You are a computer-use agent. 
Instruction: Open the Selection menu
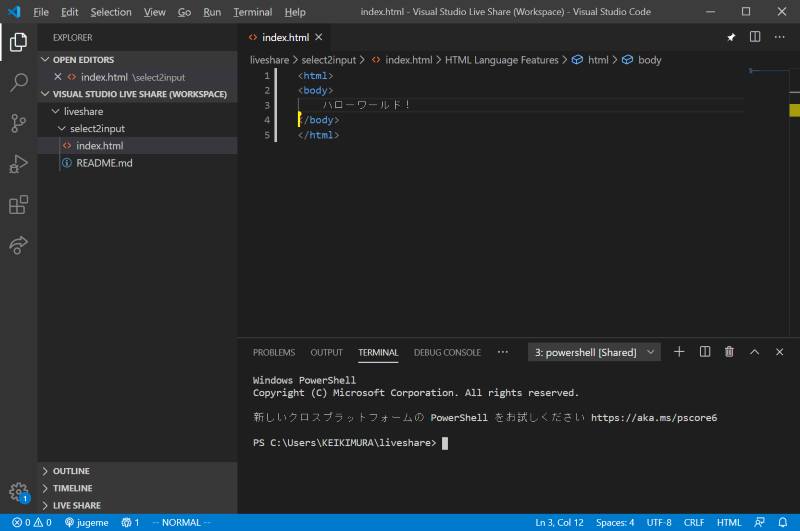[111, 12]
